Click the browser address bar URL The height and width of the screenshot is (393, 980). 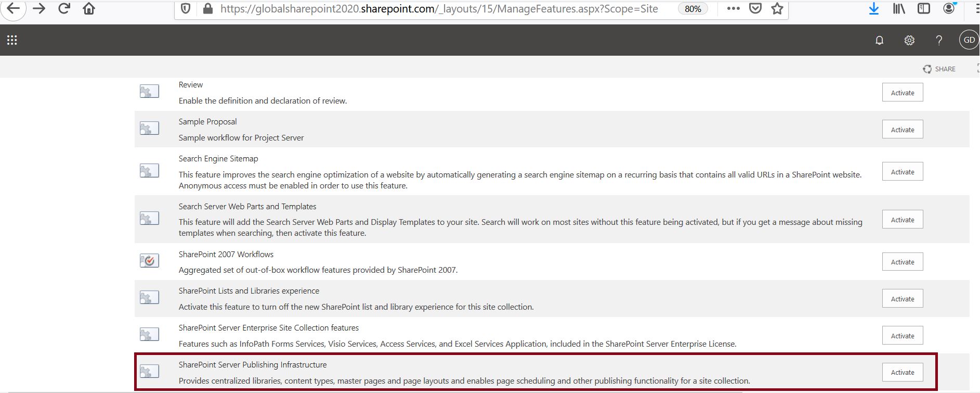(x=439, y=9)
